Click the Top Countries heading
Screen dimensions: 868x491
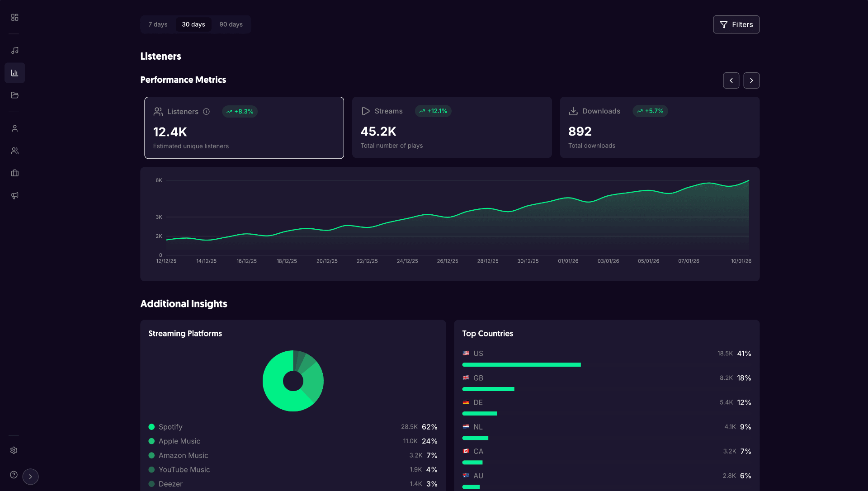(x=487, y=334)
